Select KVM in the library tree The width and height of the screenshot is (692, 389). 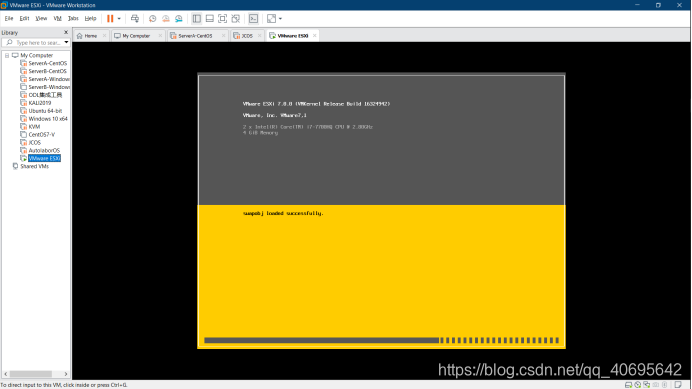(34, 127)
